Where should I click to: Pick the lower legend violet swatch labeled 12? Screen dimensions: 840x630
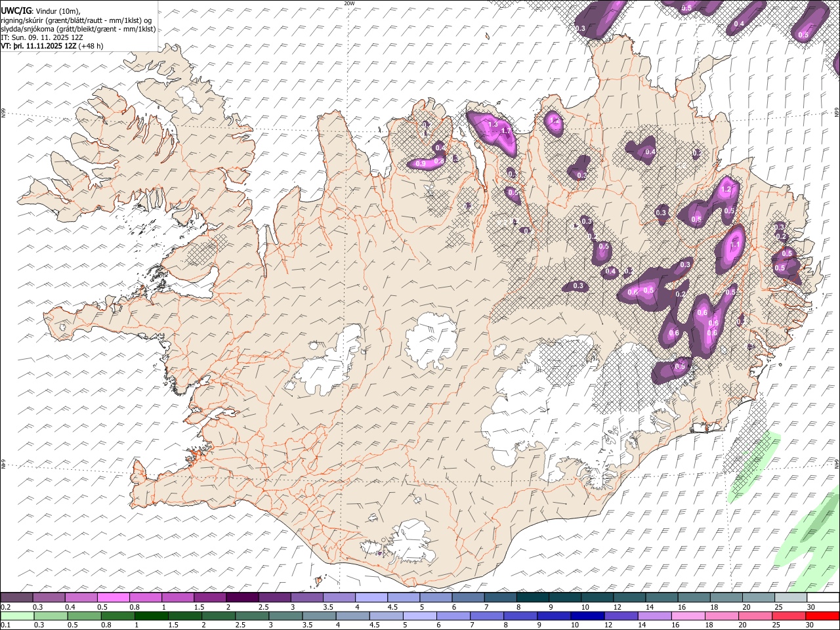[x=621, y=616]
